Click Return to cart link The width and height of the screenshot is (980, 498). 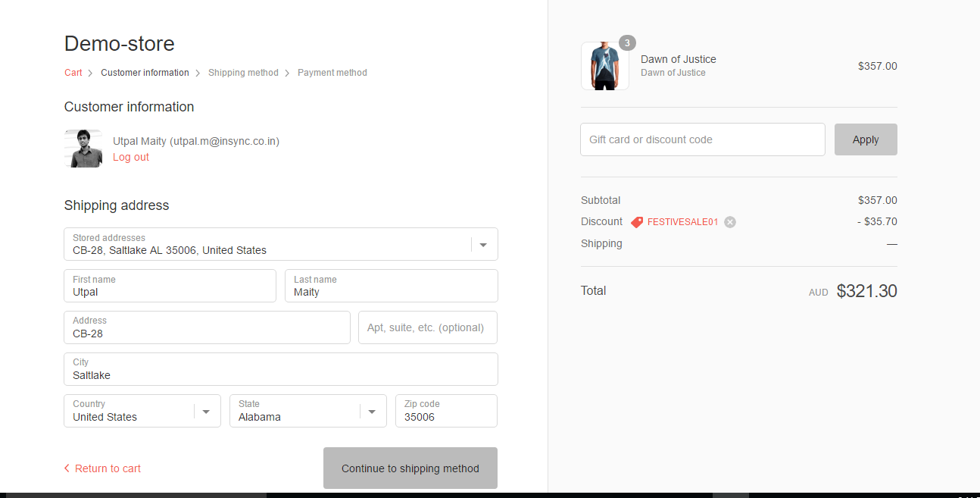(x=108, y=468)
